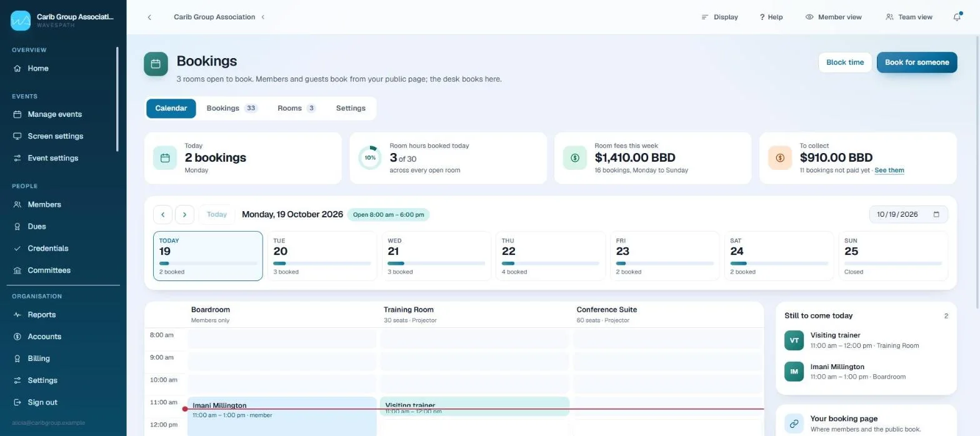980x436 pixels.
Task: Click the IM avatar in Still to come
Action: pyautogui.click(x=794, y=372)
